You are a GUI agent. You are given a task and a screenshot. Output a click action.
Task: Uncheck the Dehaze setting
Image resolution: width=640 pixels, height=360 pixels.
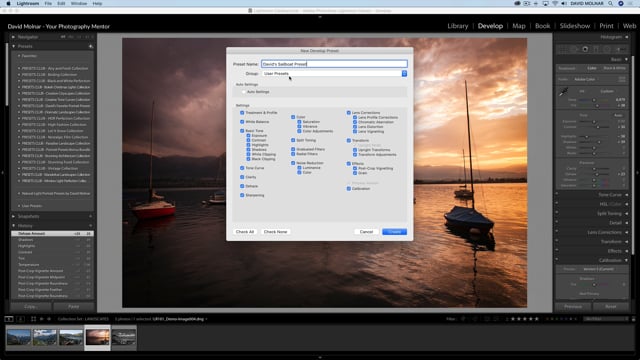click(x=242, y=186)
